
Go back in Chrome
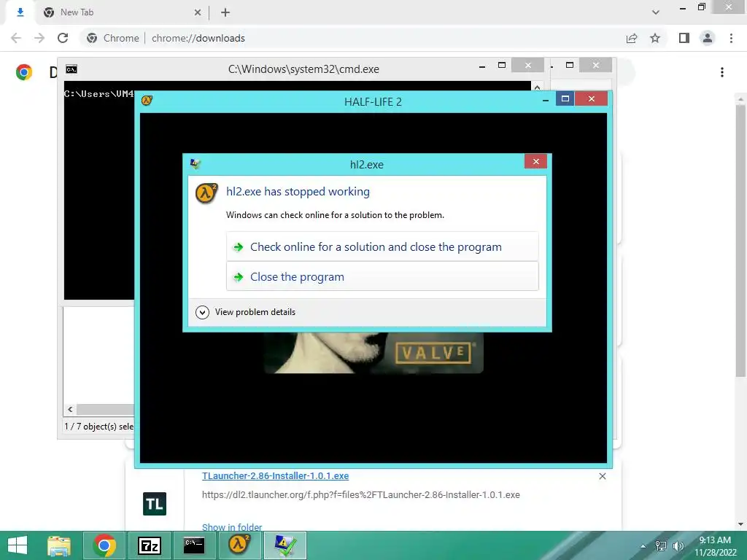coord(16,38)
